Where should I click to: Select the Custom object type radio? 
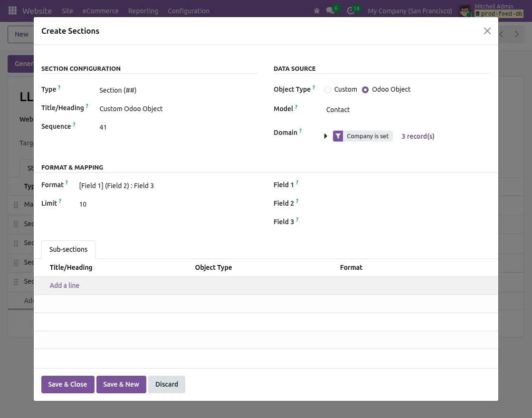pos(327,90)
